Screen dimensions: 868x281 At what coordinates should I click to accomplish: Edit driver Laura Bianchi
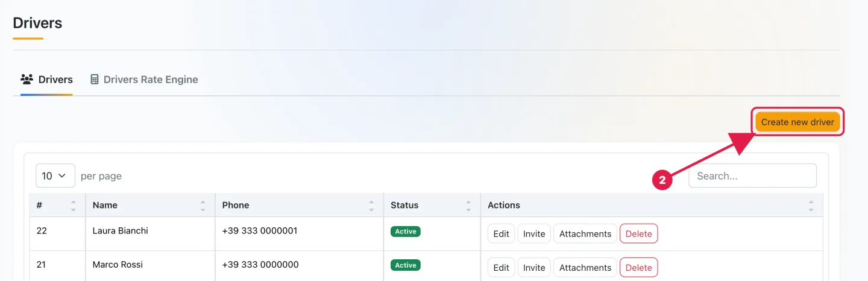click(502, 234)
